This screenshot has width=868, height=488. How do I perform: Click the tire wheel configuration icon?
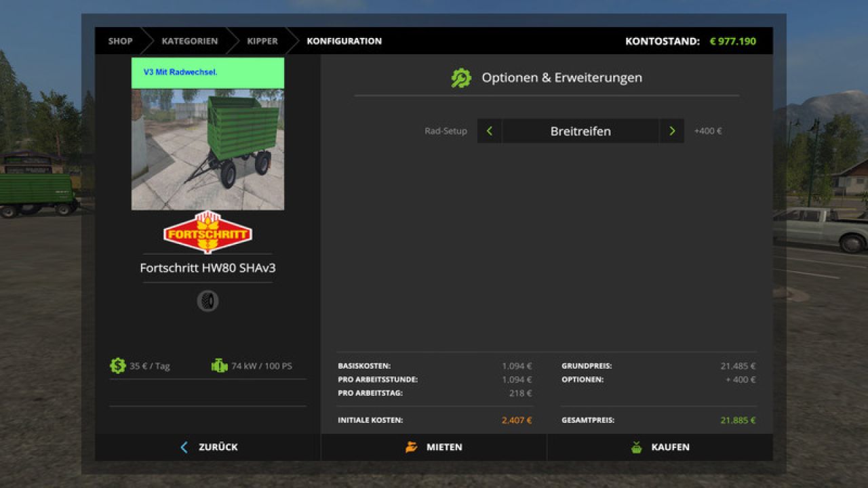pyautogui.click(x=208, y=301)
